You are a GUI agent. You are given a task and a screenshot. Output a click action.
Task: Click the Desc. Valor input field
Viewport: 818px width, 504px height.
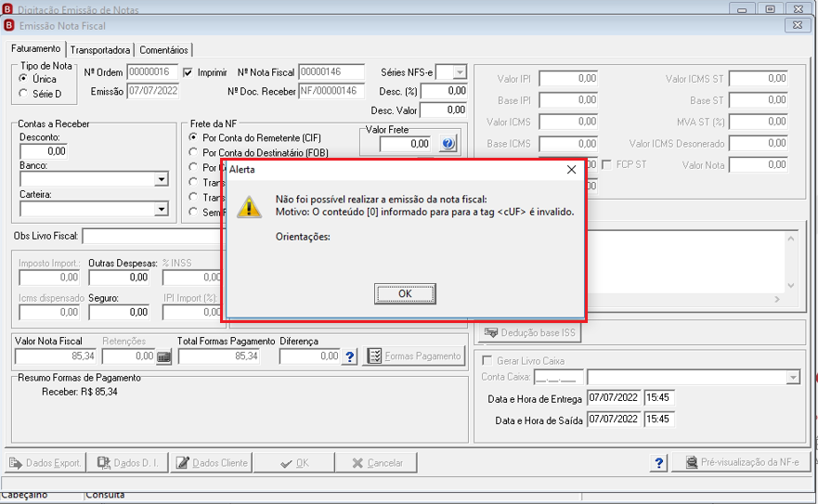point(444,110)
